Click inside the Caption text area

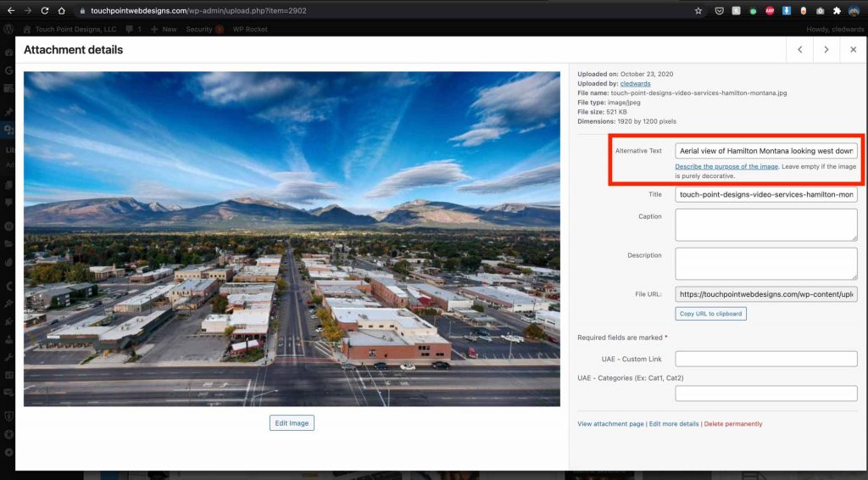coord(766,225)
